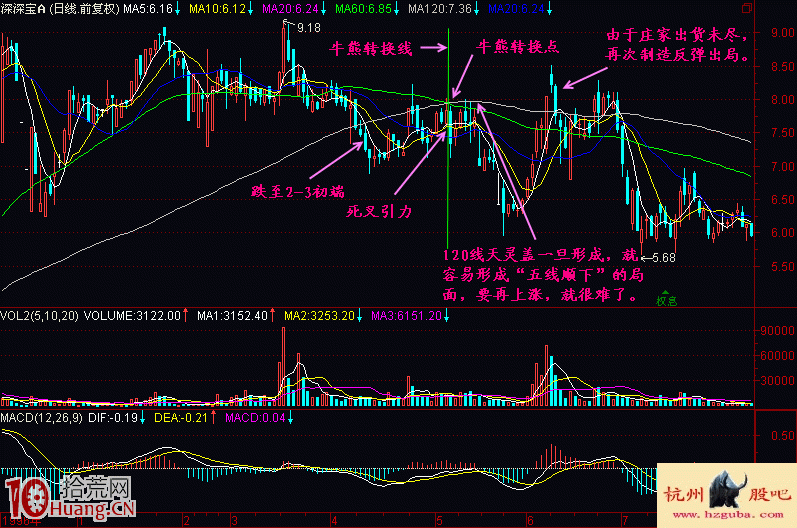Jump to month 7 on the time axis

[x=625, y=521]
